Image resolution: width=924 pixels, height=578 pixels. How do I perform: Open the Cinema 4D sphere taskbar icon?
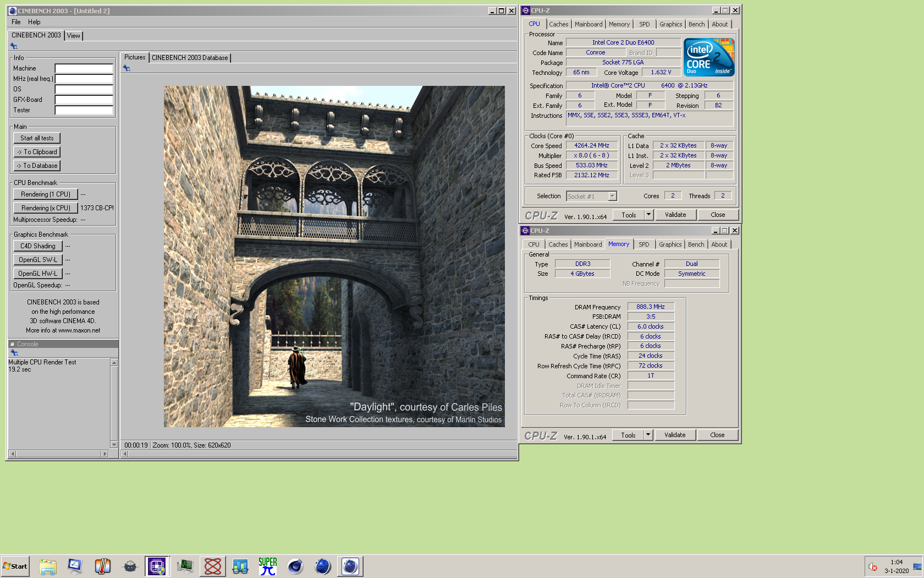(x=295, y=566)
